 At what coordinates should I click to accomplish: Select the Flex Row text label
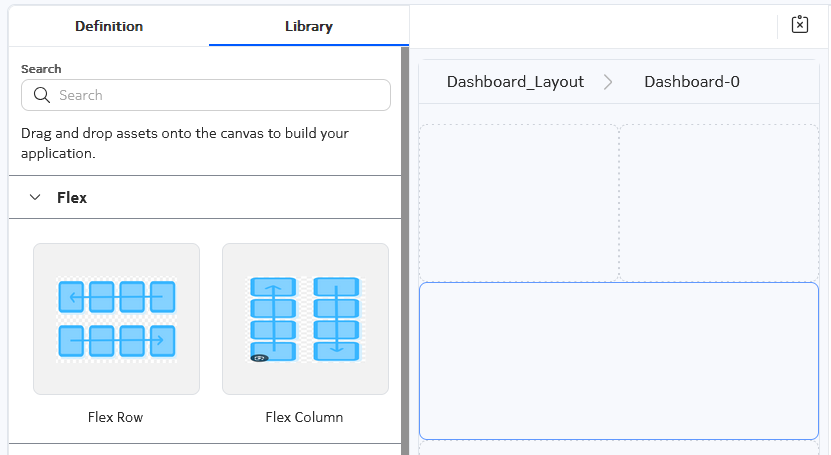click(116, 417)
